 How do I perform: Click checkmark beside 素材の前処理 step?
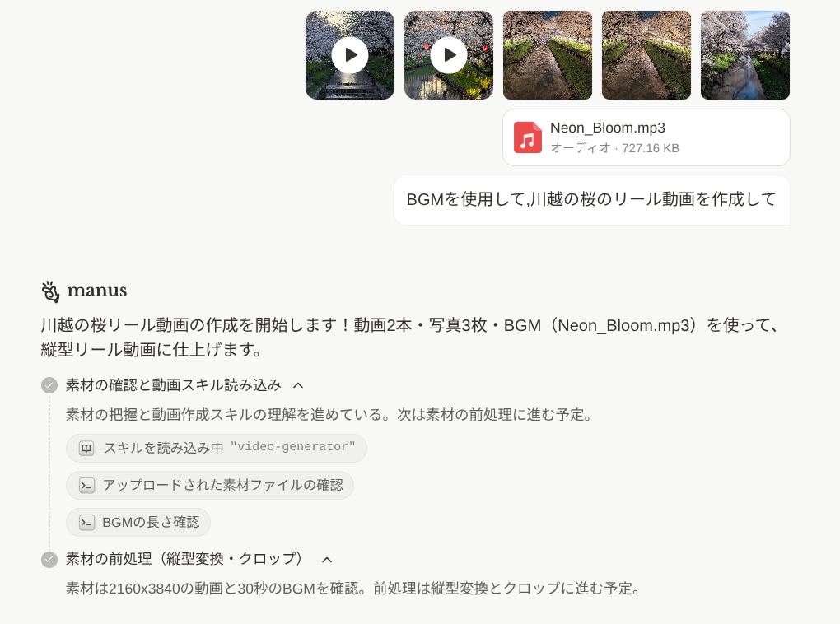(x=49, y=560)
